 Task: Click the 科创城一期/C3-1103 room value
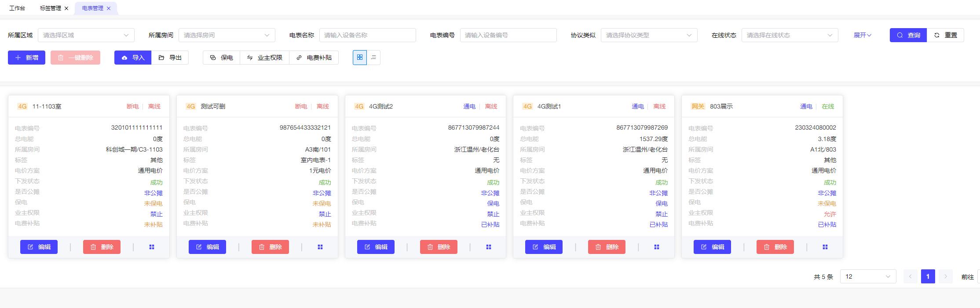pos(134,149)
